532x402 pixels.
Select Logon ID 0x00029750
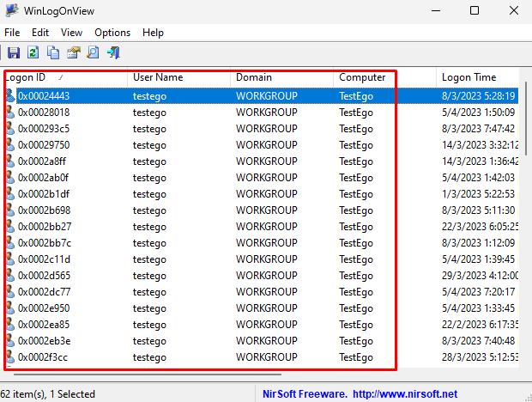(44, 145)
